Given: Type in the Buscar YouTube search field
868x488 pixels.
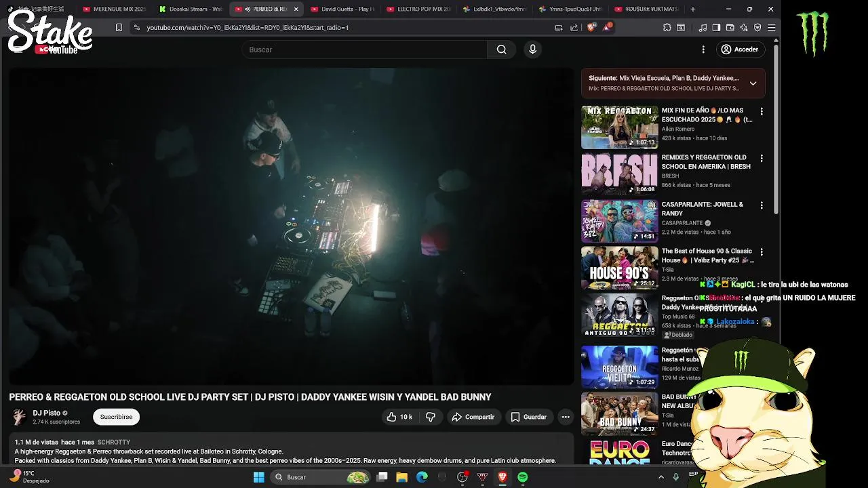Looking at the screenshot, I should click(364, 49).
